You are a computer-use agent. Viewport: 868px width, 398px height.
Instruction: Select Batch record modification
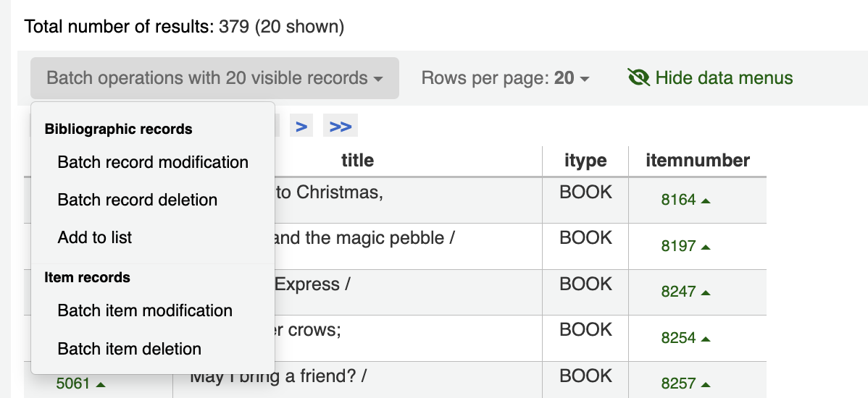point(153,162)
